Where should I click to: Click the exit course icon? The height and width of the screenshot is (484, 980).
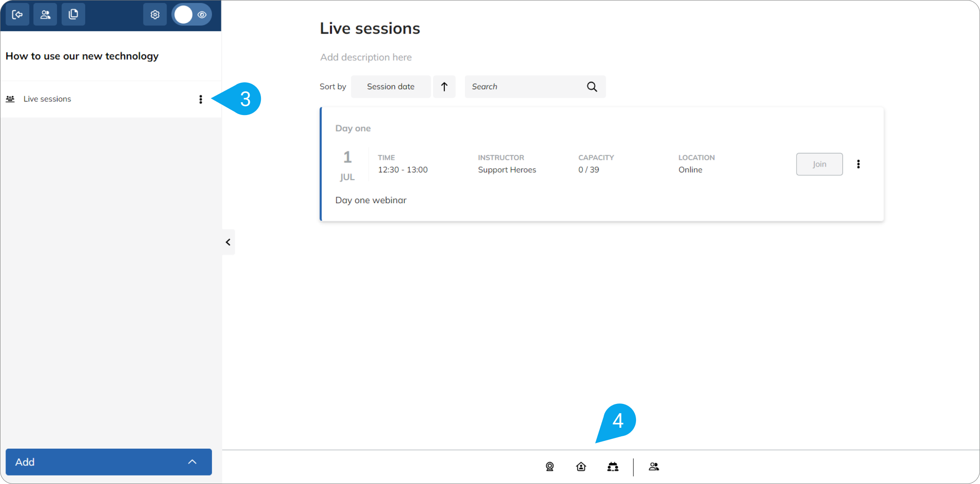(x=17, y=14)
